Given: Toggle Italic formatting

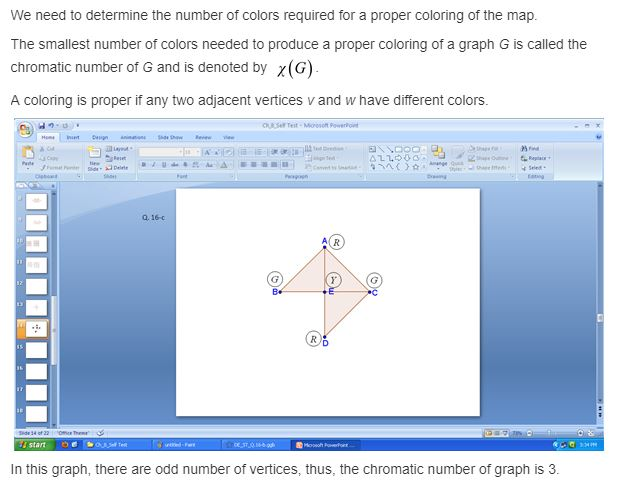Looking at the screenshot, I should click(153, 164).
